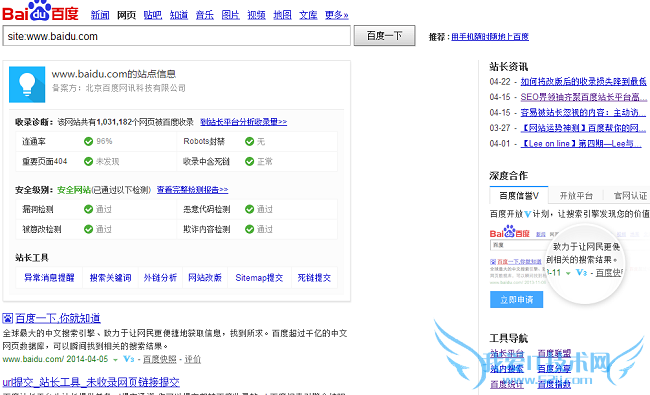Image resolution: width=650 pixels, height=395 pixels.
Task: Click green check beside 漏洞检测
Action: (88, 209)
